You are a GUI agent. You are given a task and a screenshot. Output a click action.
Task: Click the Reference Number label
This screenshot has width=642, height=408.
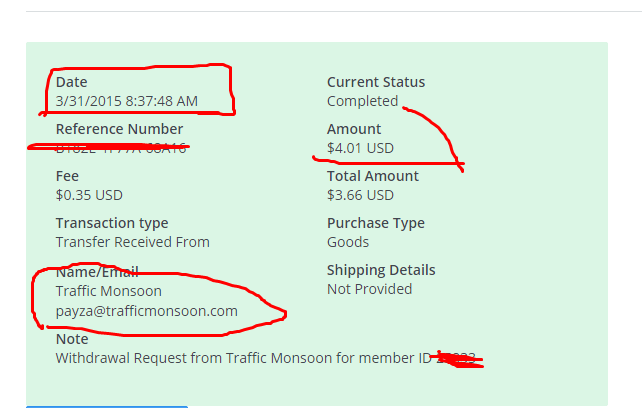119,129
